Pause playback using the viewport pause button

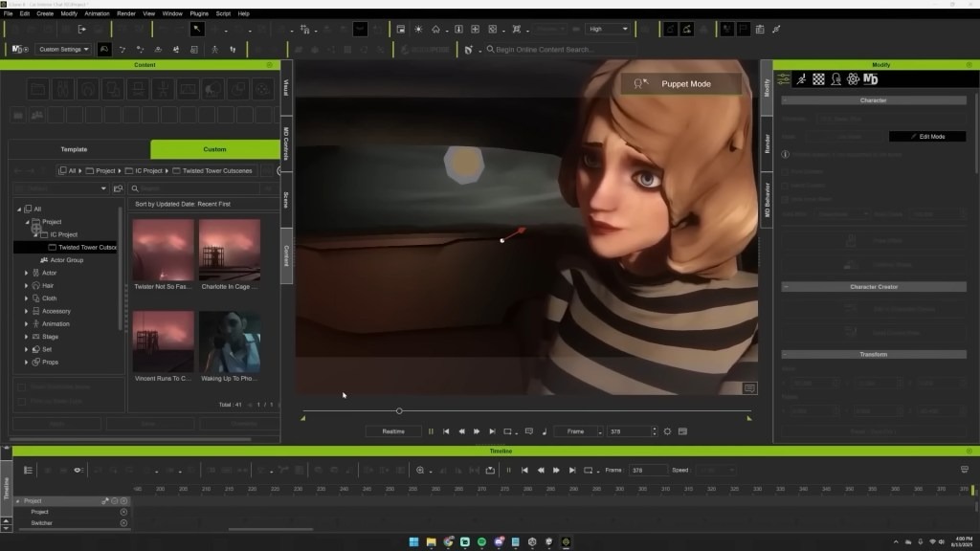pyautogui.click(x=431, y=431)
